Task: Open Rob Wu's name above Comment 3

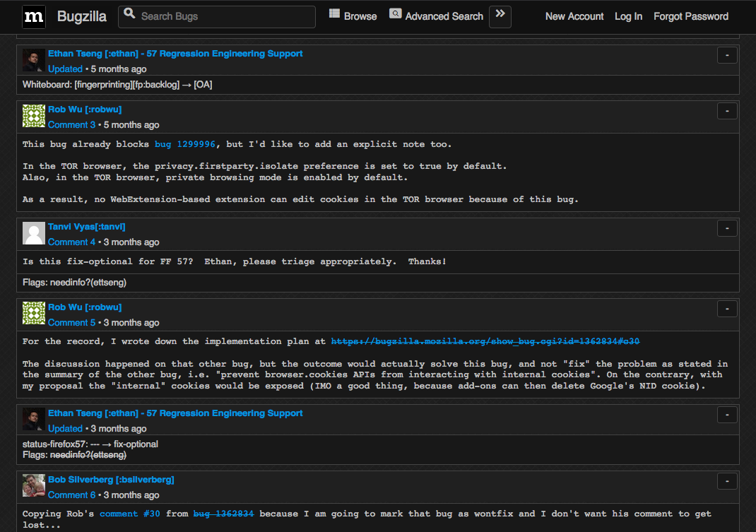Action: tap(85, 110)
